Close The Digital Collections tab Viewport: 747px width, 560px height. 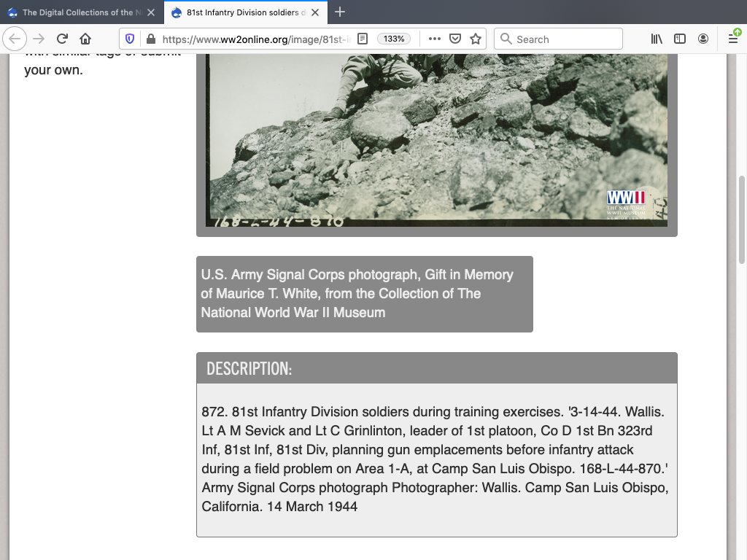pos(151,12)
